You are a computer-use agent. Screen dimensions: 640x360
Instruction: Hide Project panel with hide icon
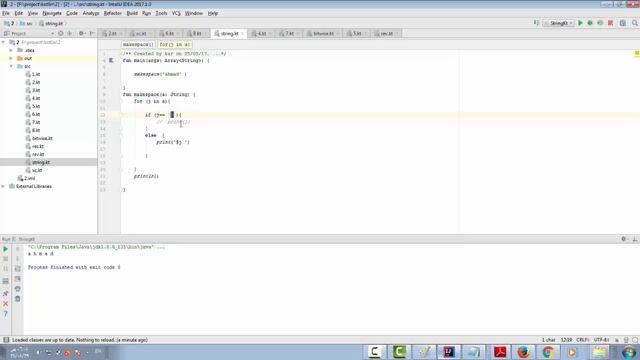click(x=92, y=33)
